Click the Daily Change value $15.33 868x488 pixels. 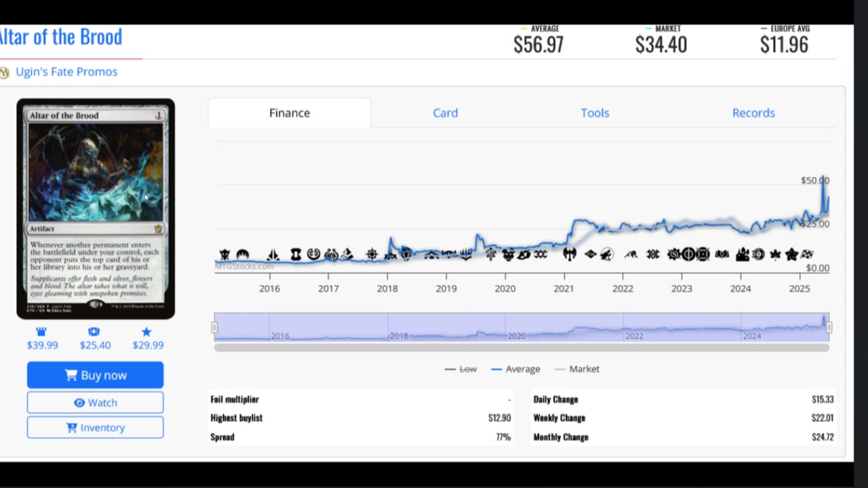[x=823, y=399]
